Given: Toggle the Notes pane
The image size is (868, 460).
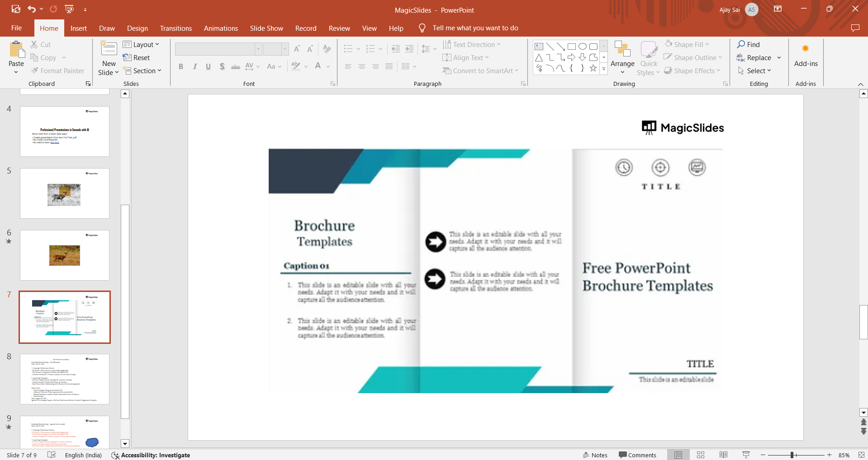Looking at the screenshot, I should 595,455.
